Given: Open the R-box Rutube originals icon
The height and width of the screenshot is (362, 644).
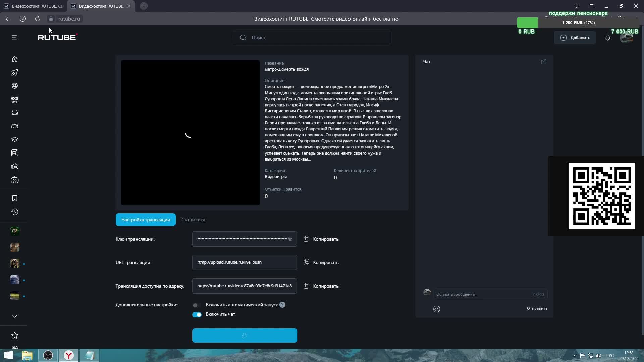Looking at the screenshot, I should (x=15, y=153).
